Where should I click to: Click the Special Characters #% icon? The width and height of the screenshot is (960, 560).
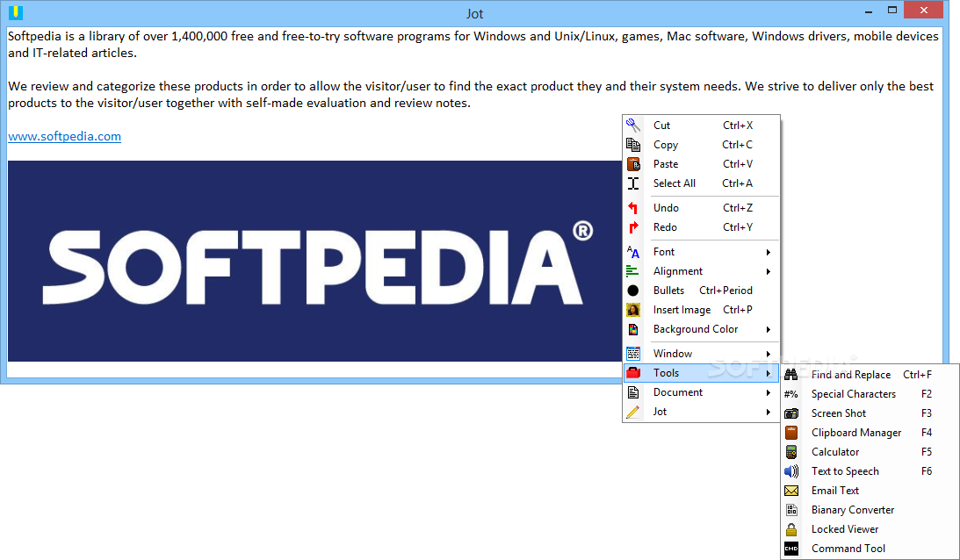coord(791,394)
